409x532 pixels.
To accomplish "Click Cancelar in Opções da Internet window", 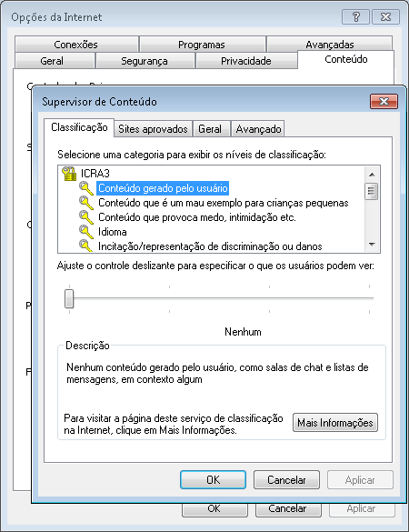I will tap(287, 509).
